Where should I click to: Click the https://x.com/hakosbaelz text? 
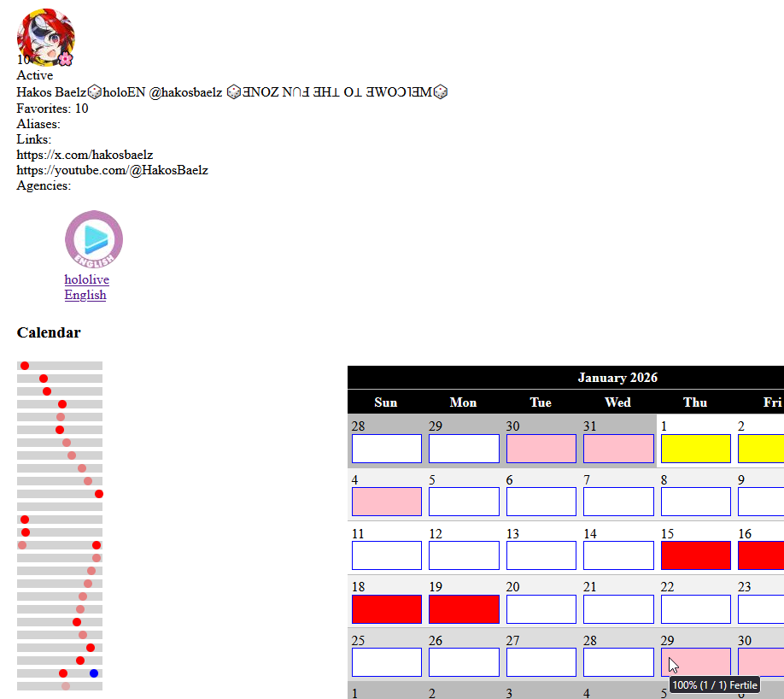click(85, 155)
